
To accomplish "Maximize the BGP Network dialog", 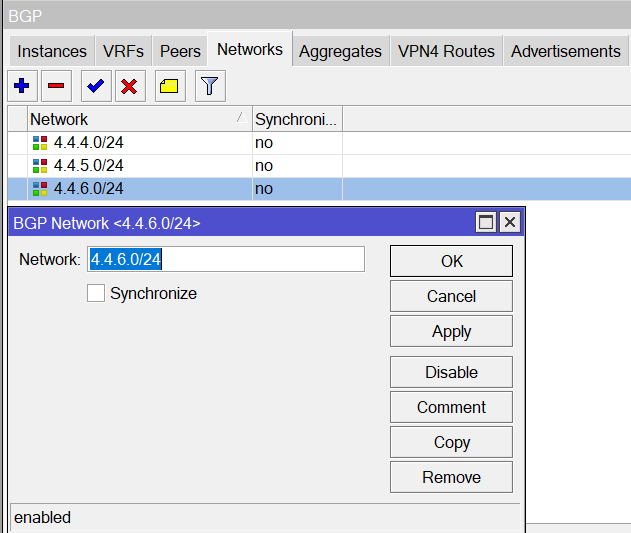I will (486, 222).
